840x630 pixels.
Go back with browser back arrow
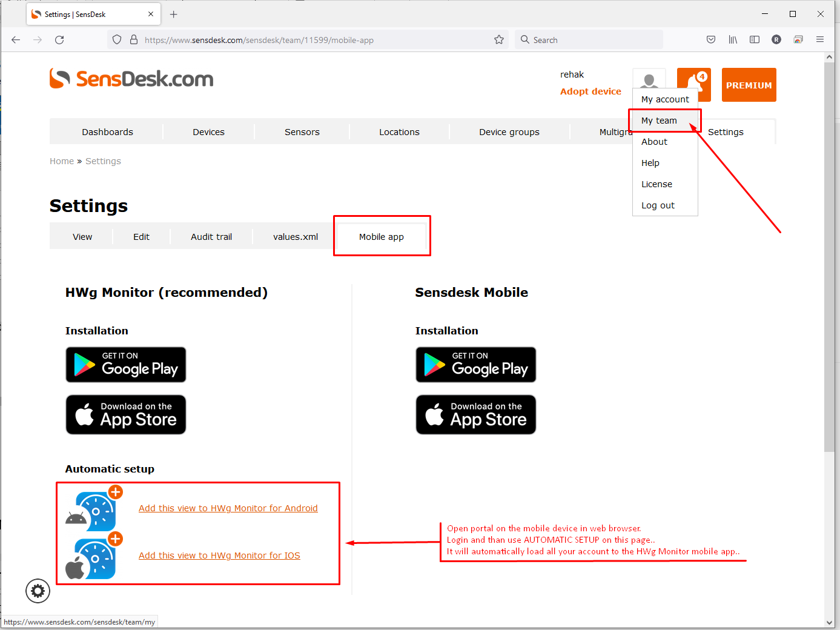[16, 40]
